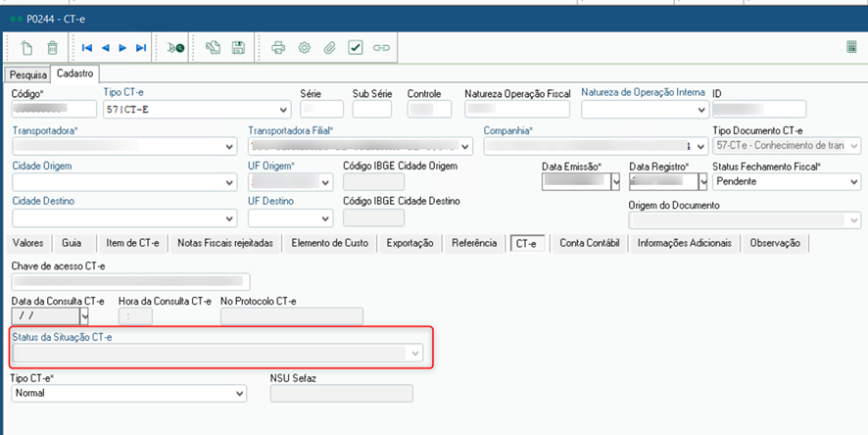Expand the Cidade Origem dropdown

coord(229,182)
